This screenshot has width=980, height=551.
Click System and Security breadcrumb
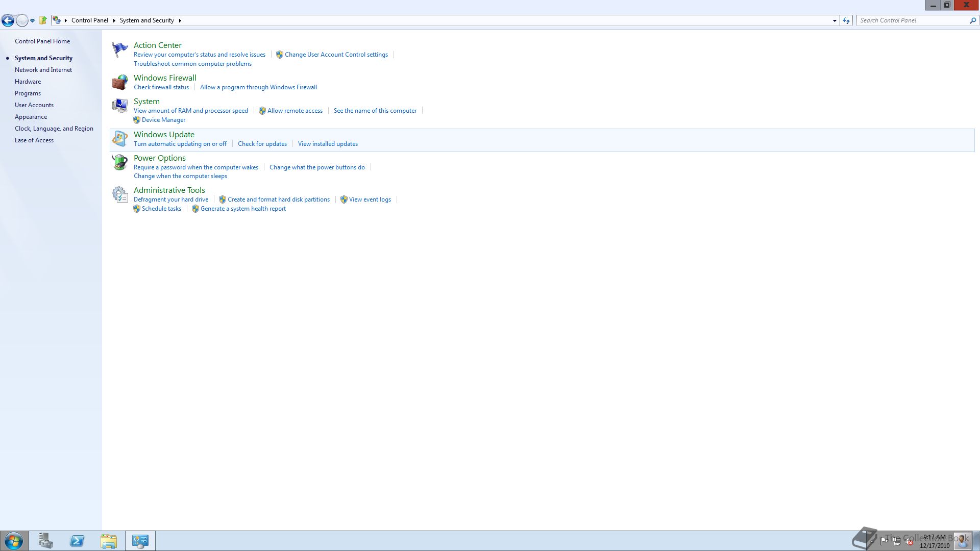[147, 20]
